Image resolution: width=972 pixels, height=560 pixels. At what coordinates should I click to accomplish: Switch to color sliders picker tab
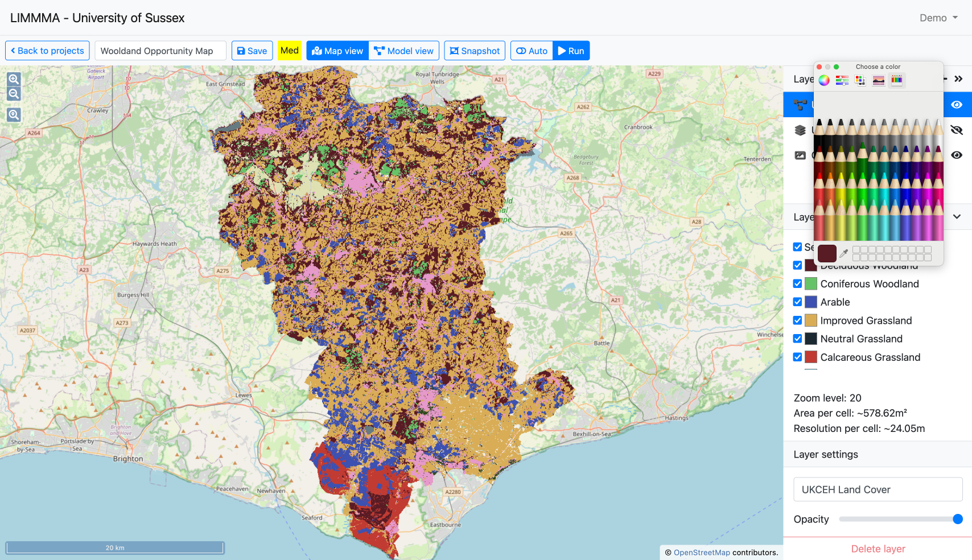pyautogui.click(x=842, y=80)
